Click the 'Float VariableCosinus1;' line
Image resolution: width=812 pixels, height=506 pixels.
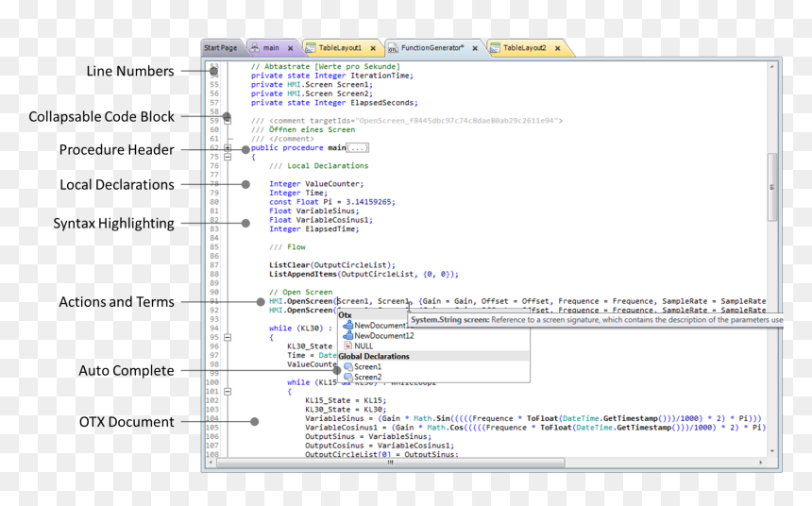(321, 220)
